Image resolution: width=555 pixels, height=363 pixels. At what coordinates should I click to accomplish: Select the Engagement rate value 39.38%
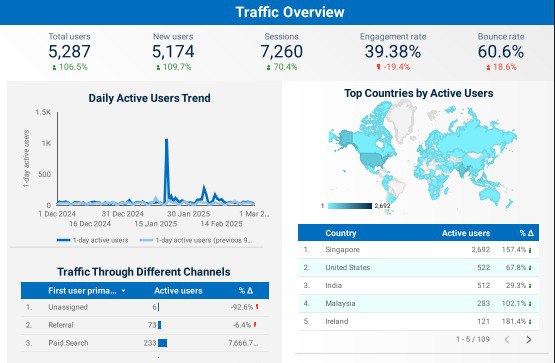coord(393,52)
